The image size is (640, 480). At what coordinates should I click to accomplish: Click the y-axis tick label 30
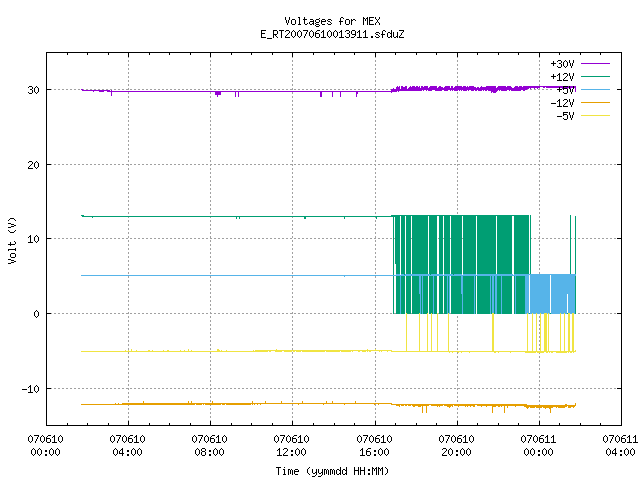tap(33, 90)
